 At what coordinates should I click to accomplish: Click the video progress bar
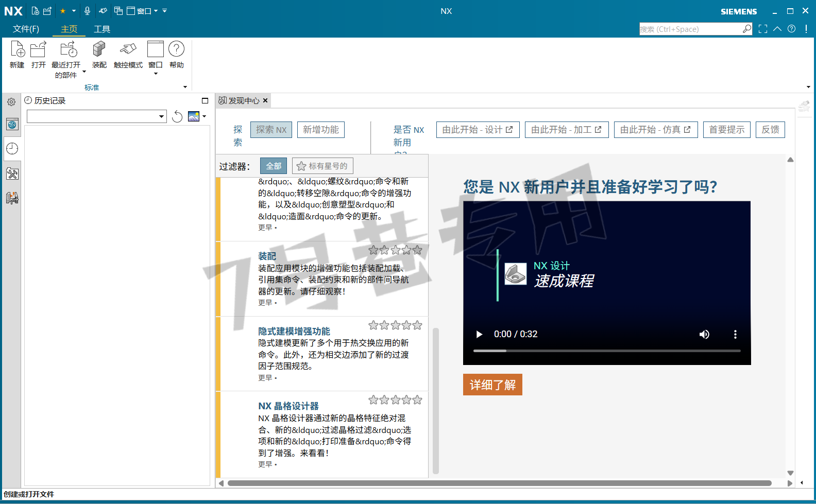click(607, 351)
